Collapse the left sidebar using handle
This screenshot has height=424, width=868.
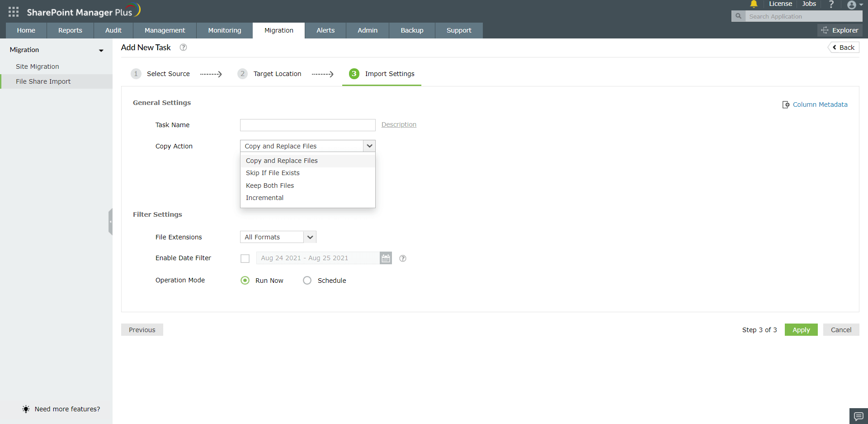tap(110, 222)
